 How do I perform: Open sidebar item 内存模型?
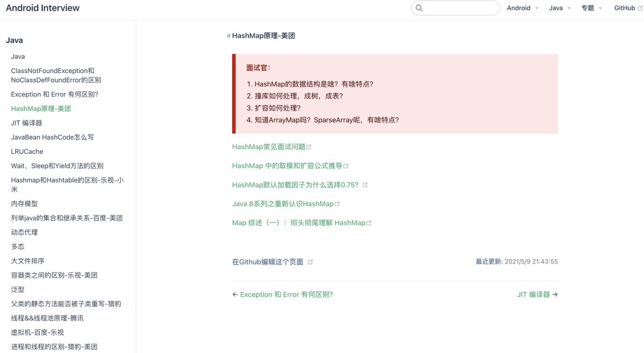(x=25, y=204)
